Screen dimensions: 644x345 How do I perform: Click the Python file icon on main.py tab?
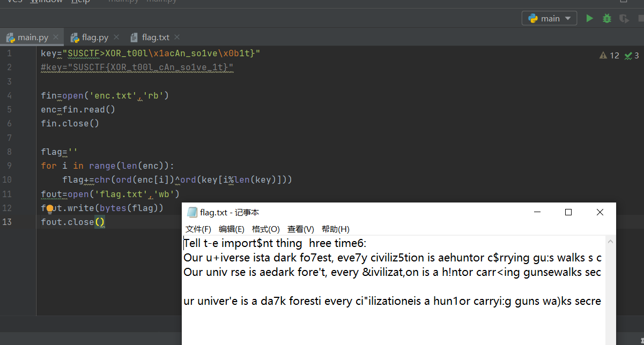10,37
